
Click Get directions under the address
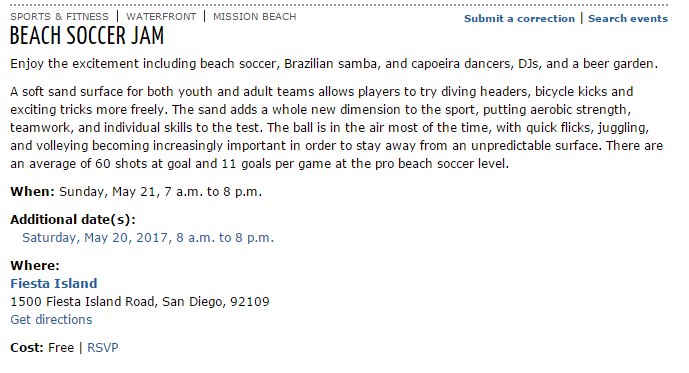[51, 319]
